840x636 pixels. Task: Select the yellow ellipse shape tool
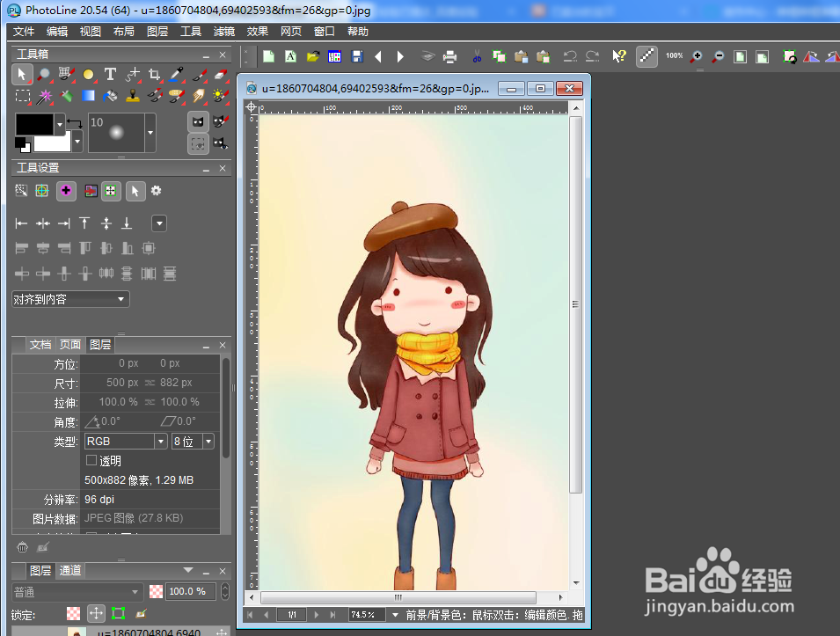[x=88, y=75]
